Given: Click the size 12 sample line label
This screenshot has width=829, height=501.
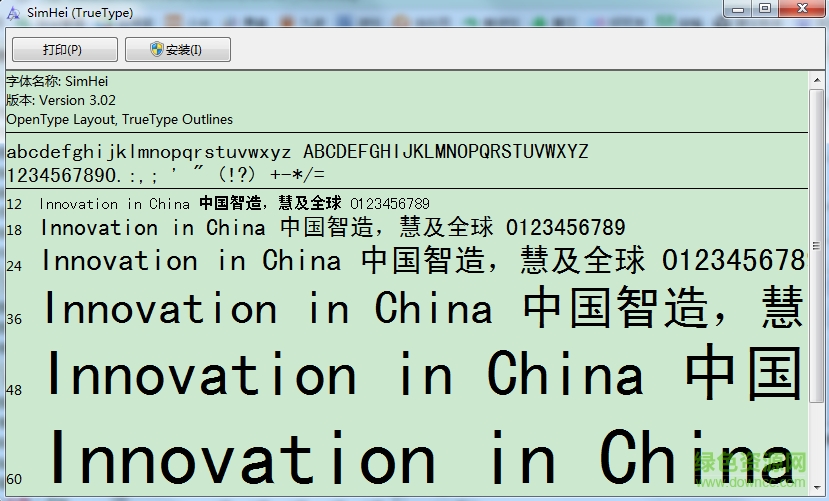Looking at the screenshot, I should pos(14,204).
